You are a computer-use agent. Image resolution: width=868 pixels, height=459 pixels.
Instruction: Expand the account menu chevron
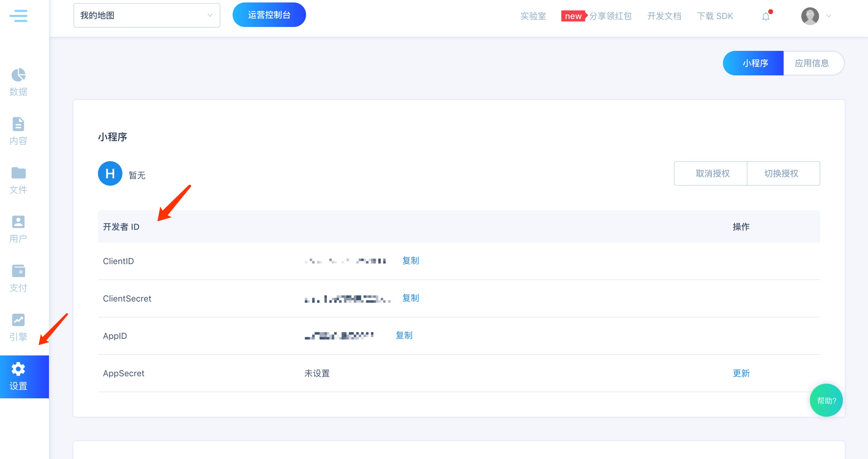829,16
